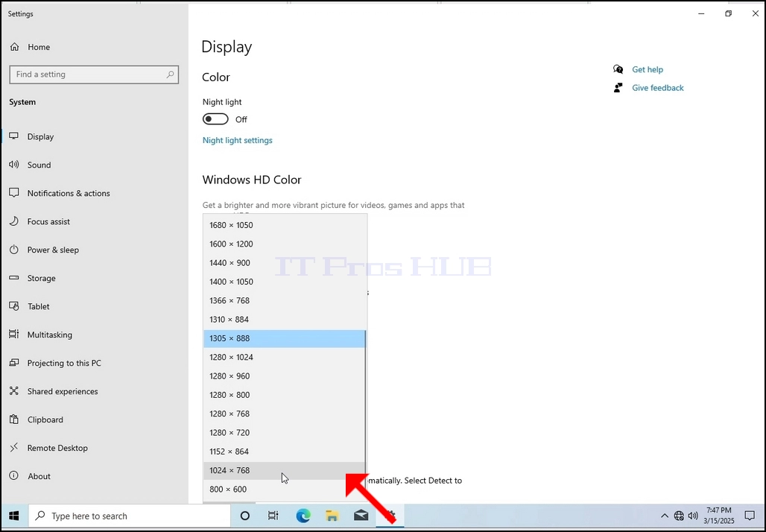Open the Action Center notifications icon
The height and width of the screenshot is (532, 766).
point(750,516)
